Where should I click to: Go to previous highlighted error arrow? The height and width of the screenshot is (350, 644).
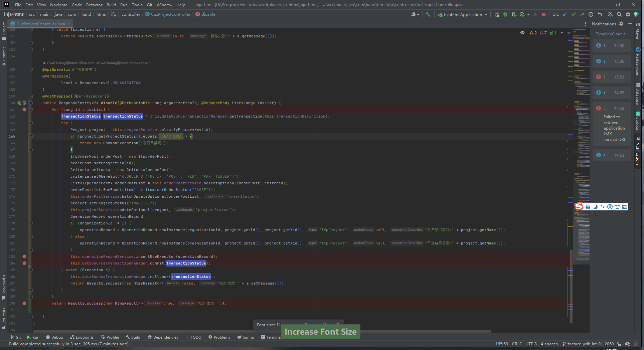[562, 33]
